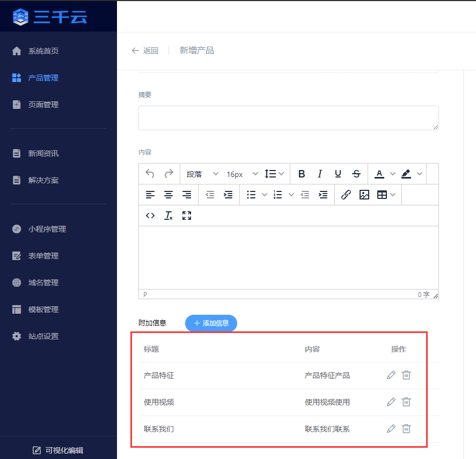Insert an image via picture icon

(x=364, y=195)
